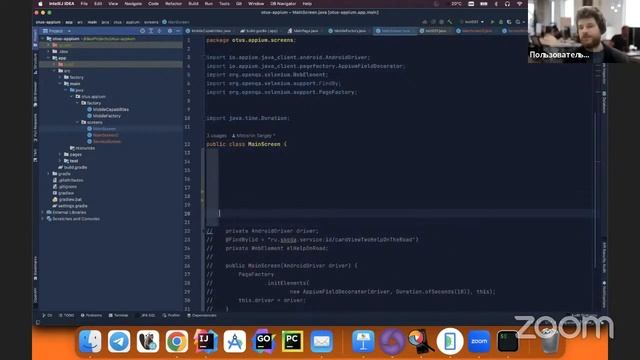Viewport: 640px width, 360px height.
Task: Open the App Store Dock icon
Action: [x=235, y=341]
